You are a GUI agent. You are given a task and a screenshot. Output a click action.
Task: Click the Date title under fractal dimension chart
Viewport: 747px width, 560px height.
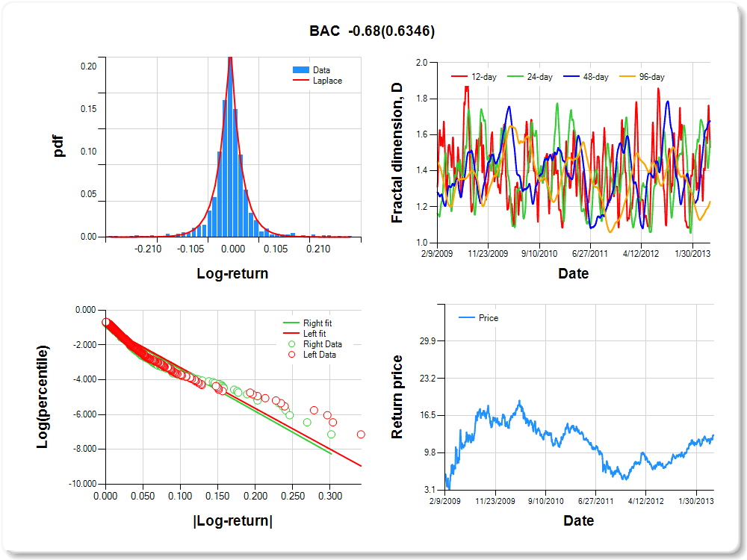(573, 273)
